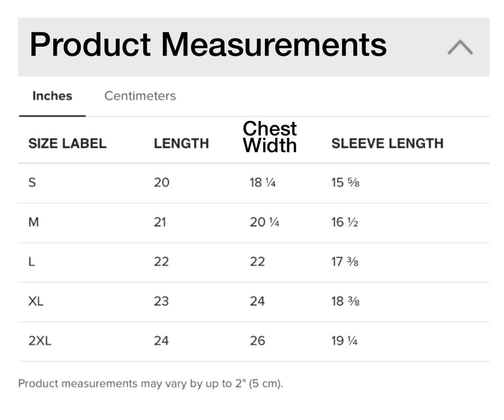Click the Chest Width column header
The image size is (504, 420).
(x=270, y=137)
